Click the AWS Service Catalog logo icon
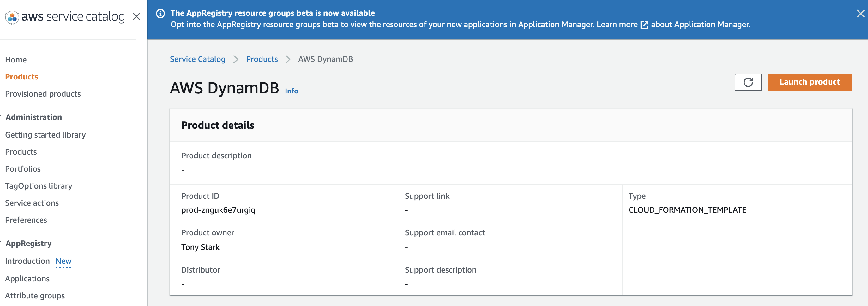Screen dimensions: 868x306 (12, 17)
